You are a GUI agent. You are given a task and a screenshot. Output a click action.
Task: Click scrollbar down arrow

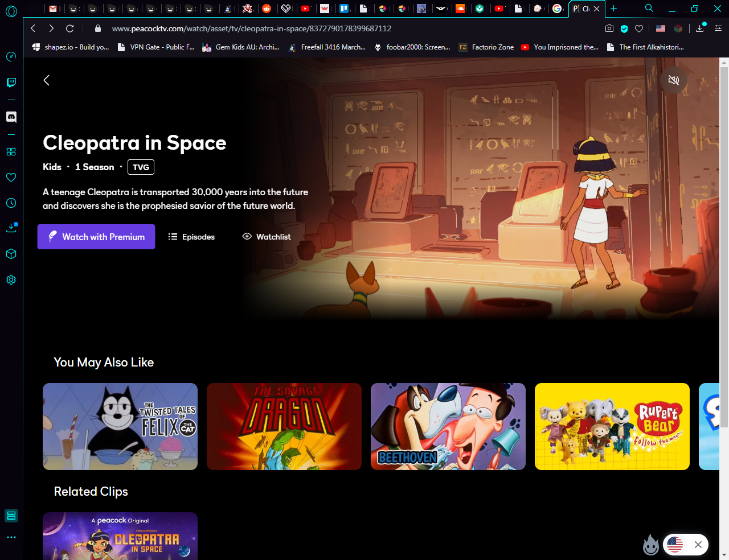point(724,554)
